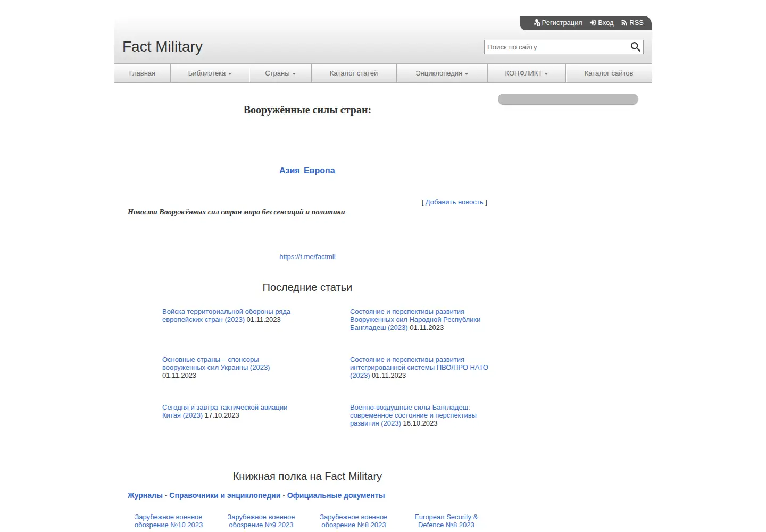766x532 pixels.
Task: Click the RSS text link
Action: pos(636,23)
